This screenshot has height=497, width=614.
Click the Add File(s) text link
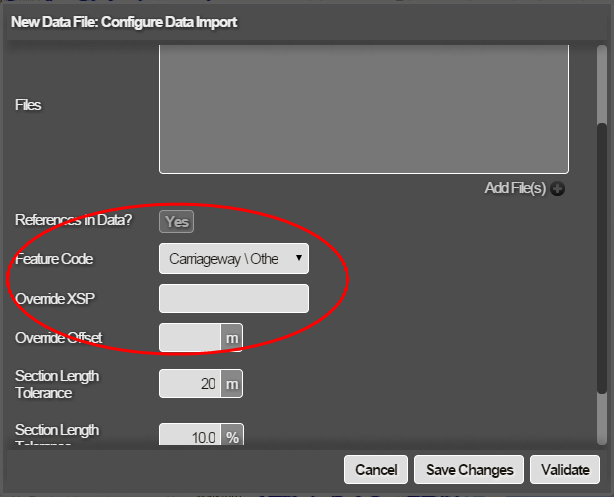(515, 188)
